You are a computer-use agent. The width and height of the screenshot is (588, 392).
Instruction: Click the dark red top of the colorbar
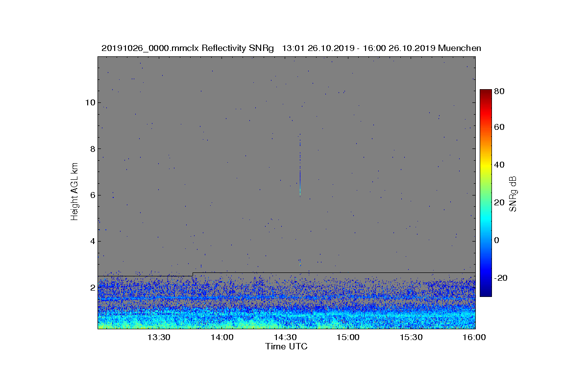(x=486, y=92)
